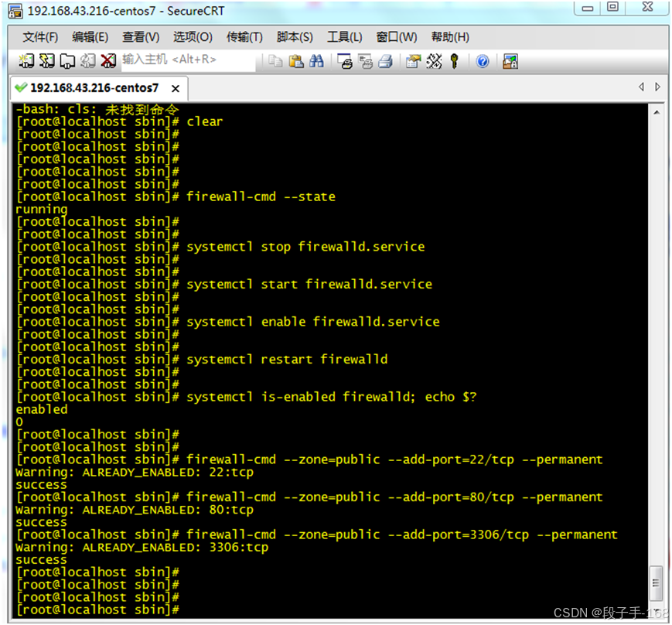Open the 文件(F) menu
Viewport: 672px width, 625px height.
pyautogui.click(x=40, y=37)
